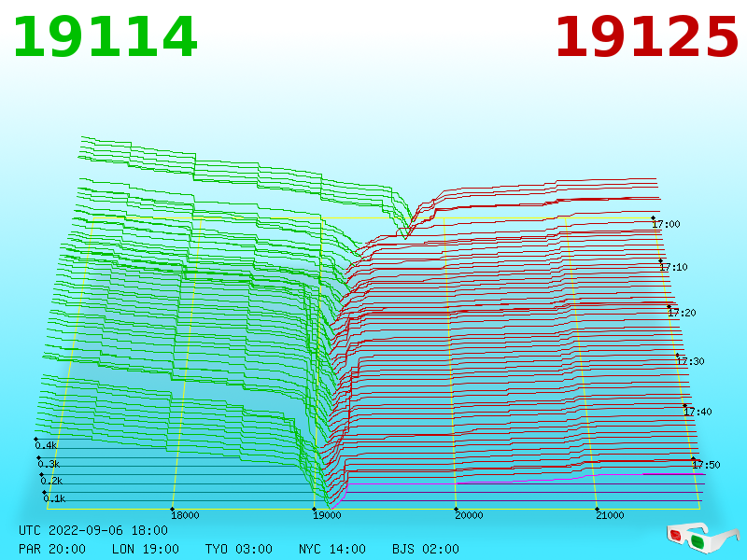Click the PAR 20:00 Paris time
This screenshot has height=560, width=747.
pyautogui.click(x=52, y=549)
